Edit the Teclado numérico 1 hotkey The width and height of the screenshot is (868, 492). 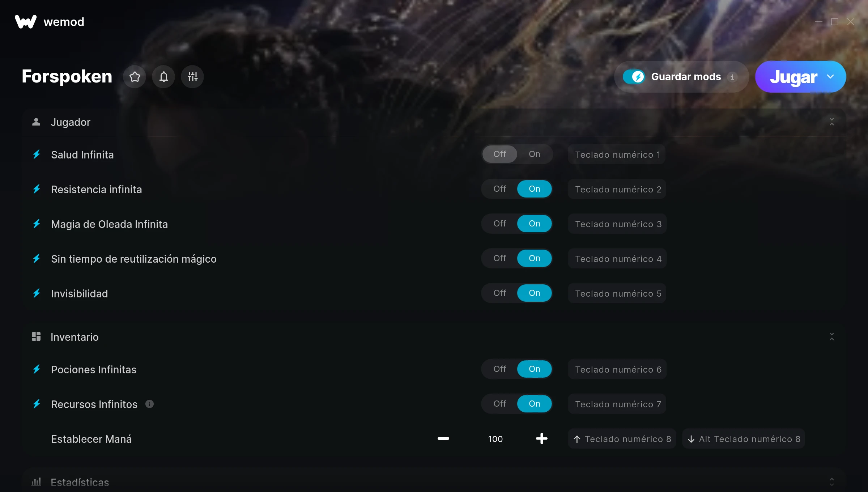[x=617, y=154]
